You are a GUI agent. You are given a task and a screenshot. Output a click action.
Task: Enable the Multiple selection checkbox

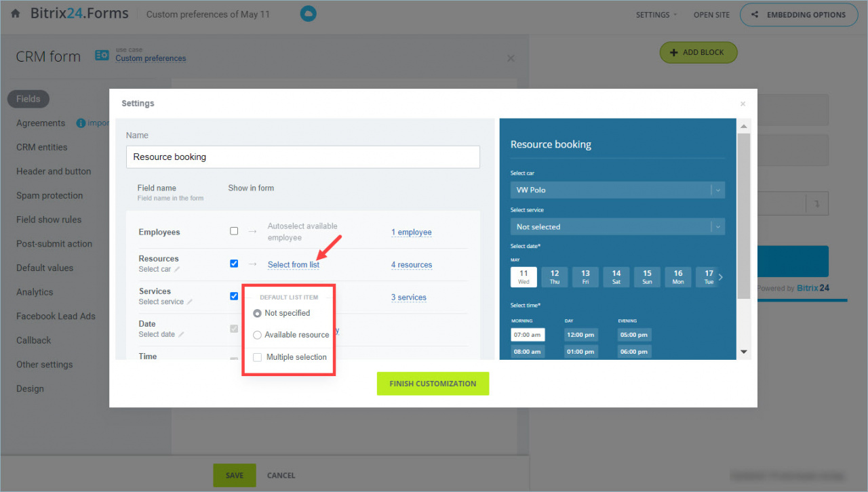pyautogui.click(x=257, y=357)
